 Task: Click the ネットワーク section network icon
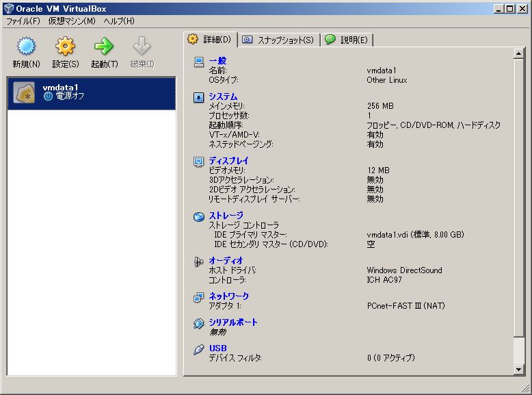[x=199, y=297]
